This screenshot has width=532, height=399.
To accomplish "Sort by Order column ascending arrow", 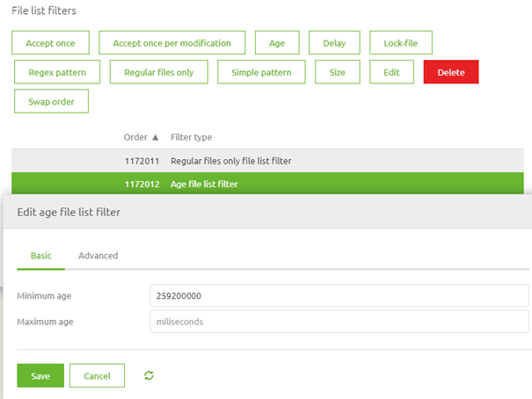I will (x=156, y=137).
